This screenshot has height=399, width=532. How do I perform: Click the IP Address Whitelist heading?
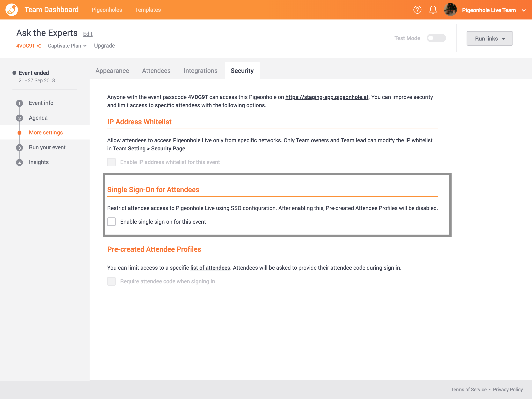click(x=139, y=122)
